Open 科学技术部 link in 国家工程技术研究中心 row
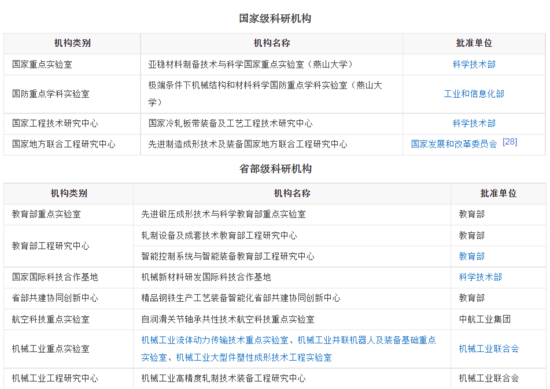 point(474,123)
